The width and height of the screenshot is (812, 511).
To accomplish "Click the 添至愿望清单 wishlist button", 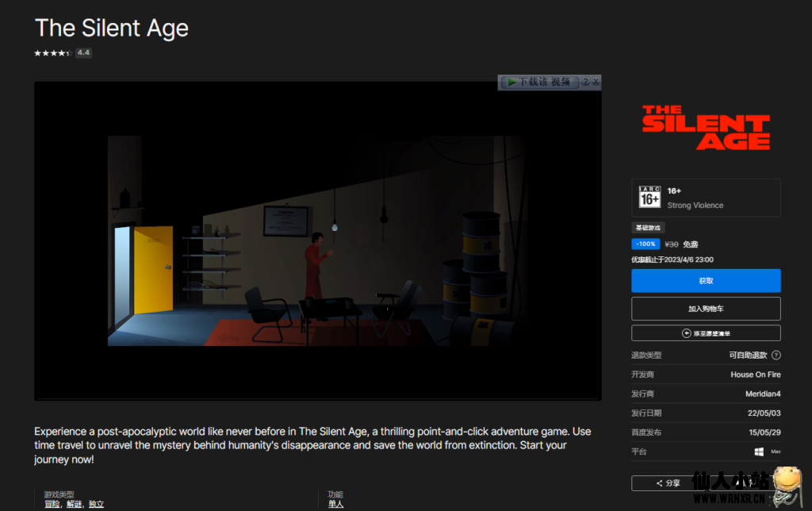I will click(706, 333).
